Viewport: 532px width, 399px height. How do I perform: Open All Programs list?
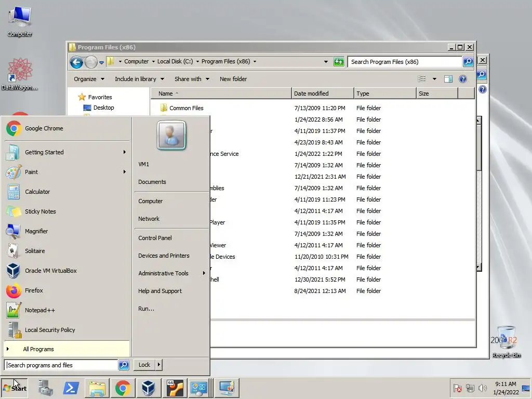(67, 349)
